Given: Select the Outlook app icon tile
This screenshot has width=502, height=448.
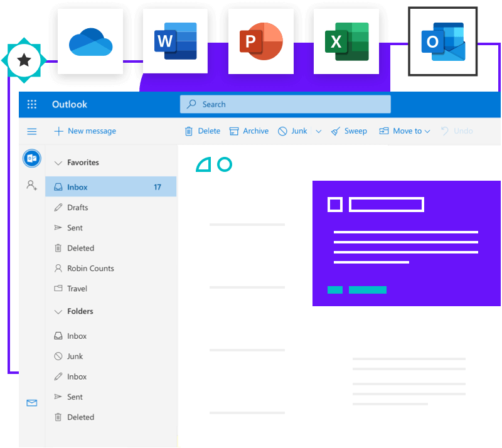Looking at the screenshot, I should click(x=443, y=42).
